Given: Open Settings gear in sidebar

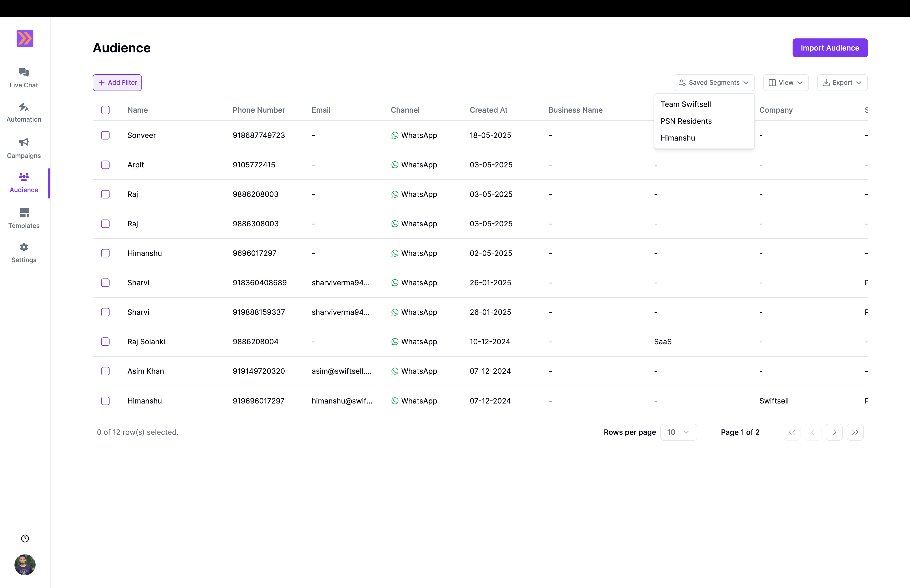Looking at the screenshot, I should [x=24, y=247].
